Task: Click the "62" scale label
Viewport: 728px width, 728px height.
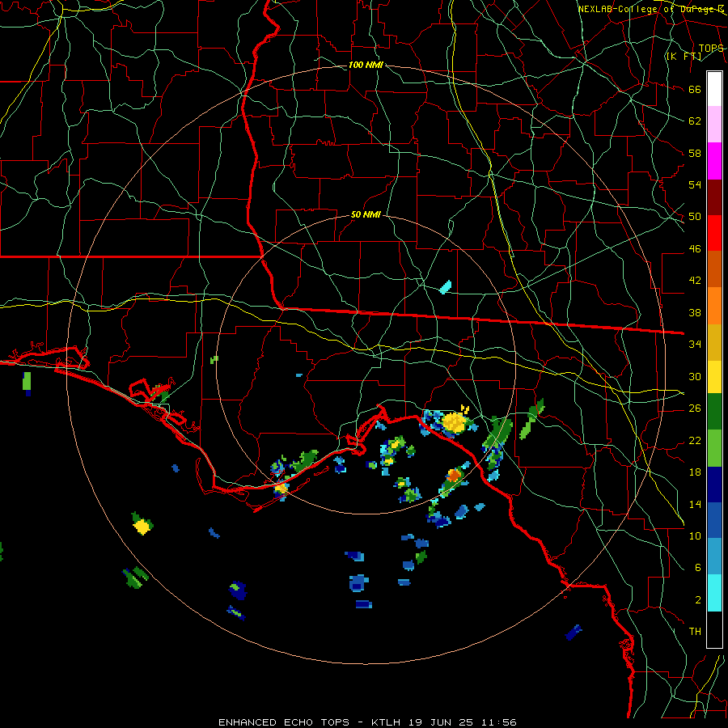Action: [x=695, y=121]
